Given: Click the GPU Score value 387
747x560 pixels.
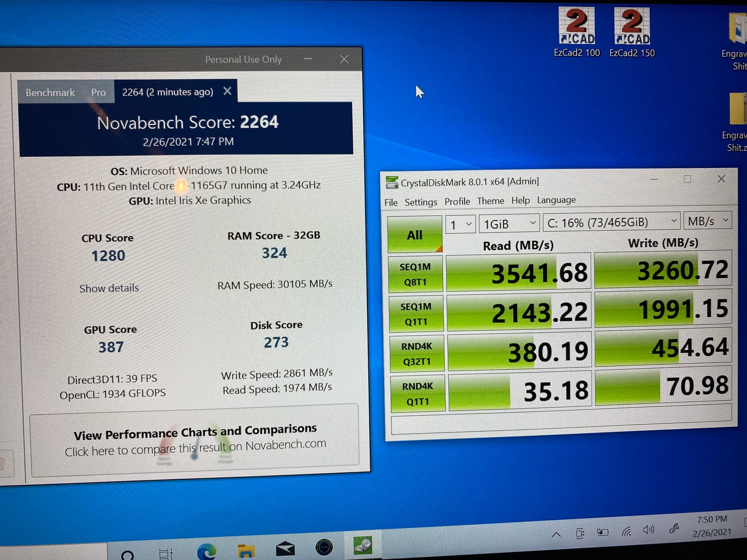Looking at the screenshot, I should (x=111, y=347).
